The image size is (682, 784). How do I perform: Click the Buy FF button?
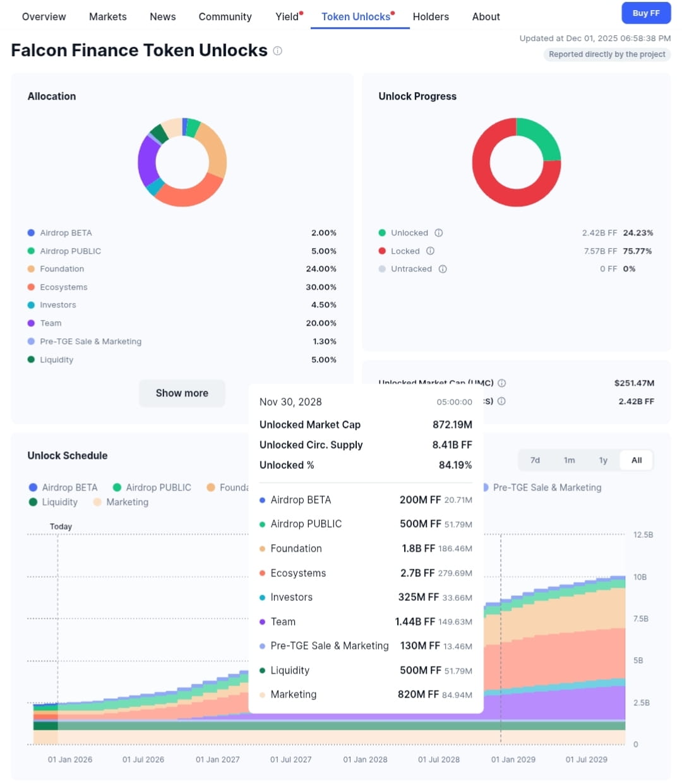(x=646, y=13)
